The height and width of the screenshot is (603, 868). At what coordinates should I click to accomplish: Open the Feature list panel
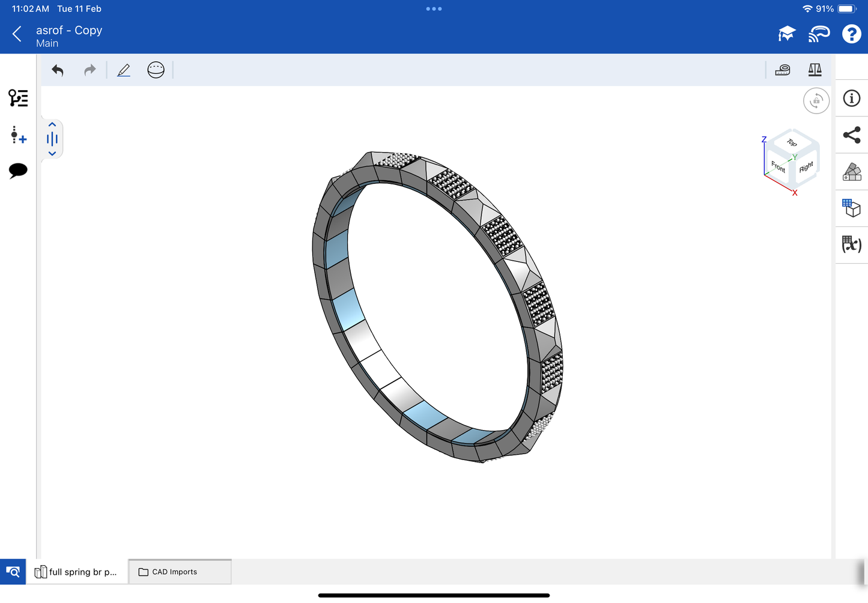18,98
